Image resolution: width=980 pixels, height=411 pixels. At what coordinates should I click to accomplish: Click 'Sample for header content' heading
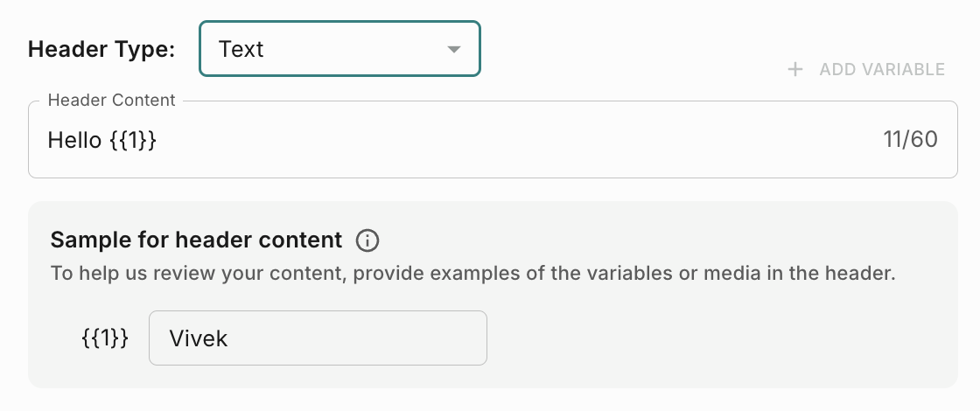[x=196, y=240]
